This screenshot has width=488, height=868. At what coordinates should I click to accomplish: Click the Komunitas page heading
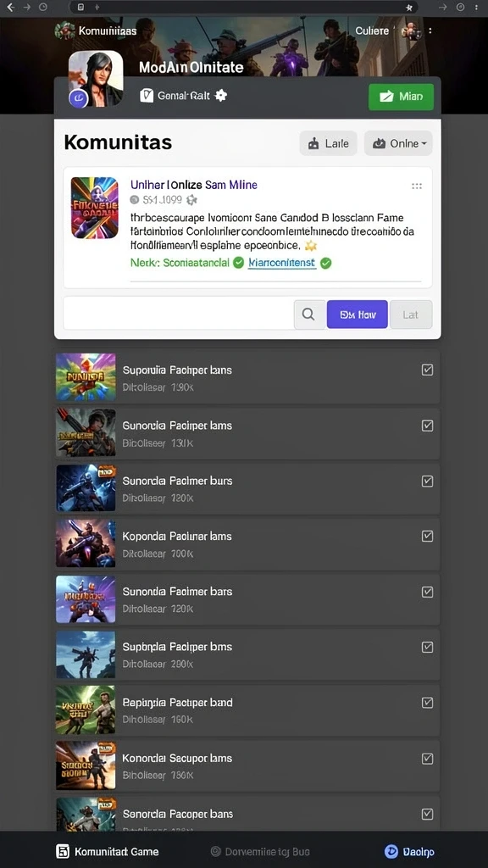tap(118, 142)
